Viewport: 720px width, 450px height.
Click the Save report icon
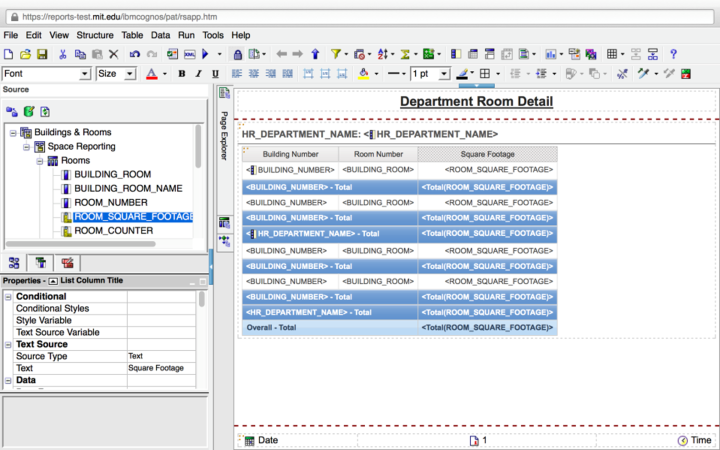click(x=44, y=54)
